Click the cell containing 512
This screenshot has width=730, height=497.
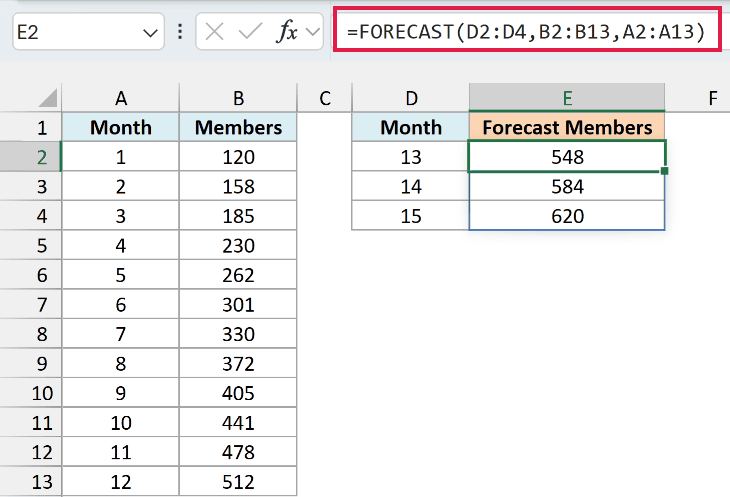238,482
